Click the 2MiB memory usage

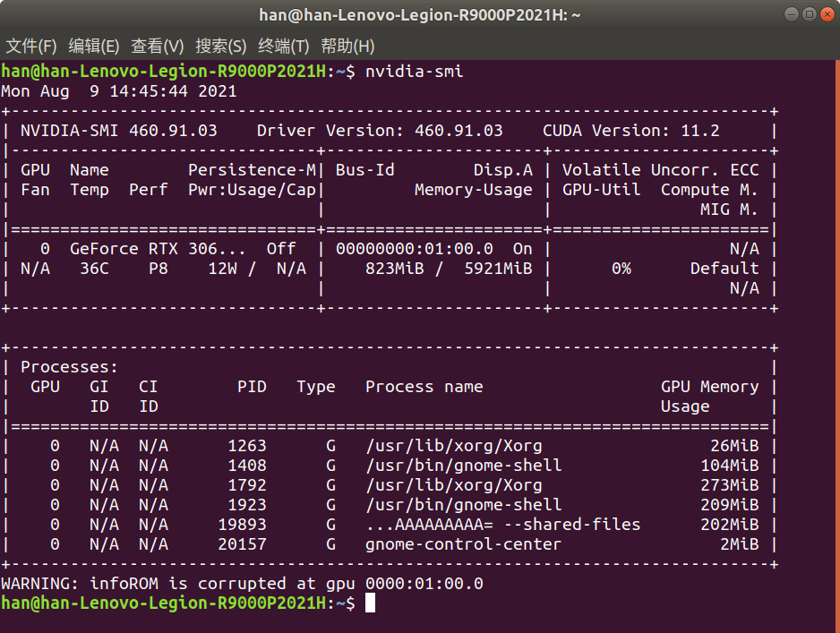coord(740,544)
